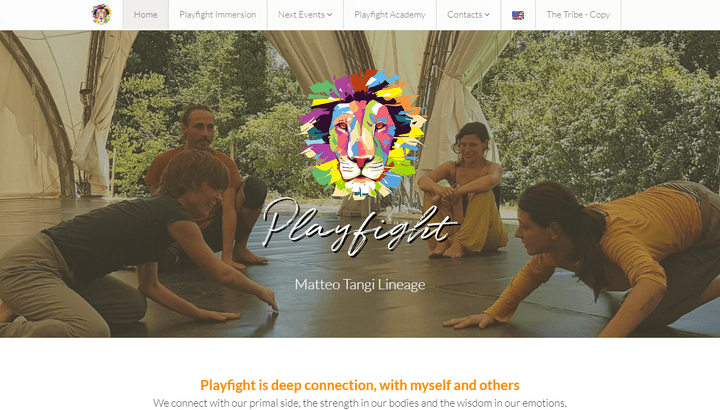Open The Tribe - Copy page

tap(578, 15)
